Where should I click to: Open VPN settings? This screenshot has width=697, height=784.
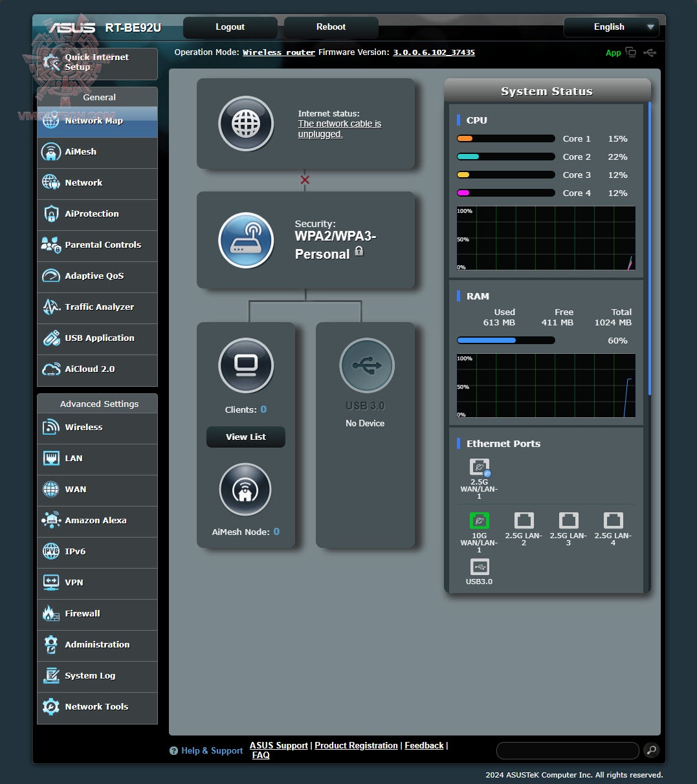click(97, 583)
